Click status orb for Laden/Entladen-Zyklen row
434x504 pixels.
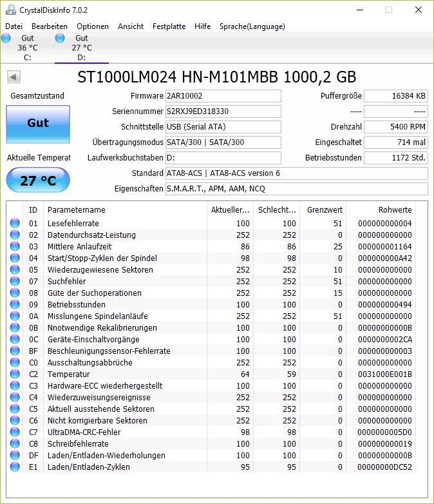(15, 467)
